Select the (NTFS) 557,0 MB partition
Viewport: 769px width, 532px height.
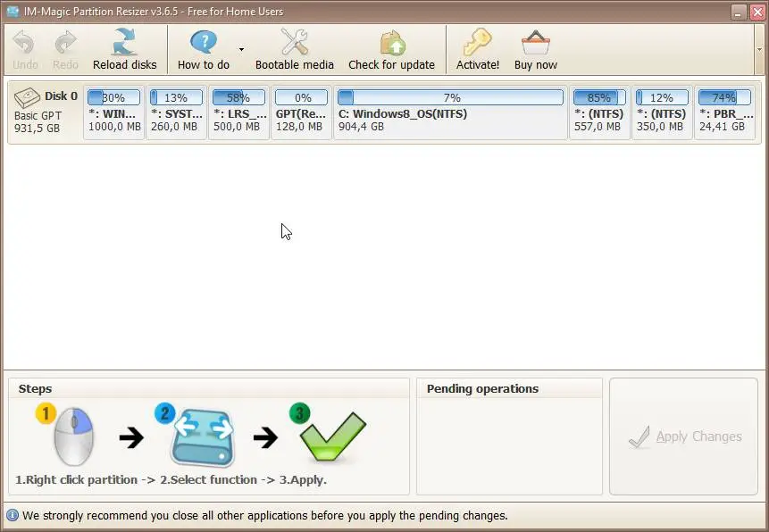pyautogui.click(x=599, y=112)
